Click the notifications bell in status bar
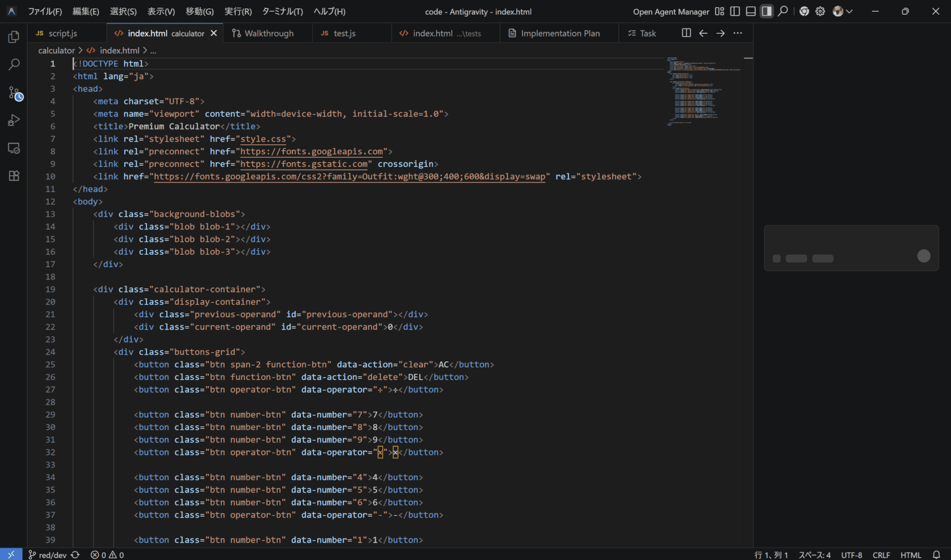This screenshot has height=560, width=951. pyautogui.click(x=936, y=555)
